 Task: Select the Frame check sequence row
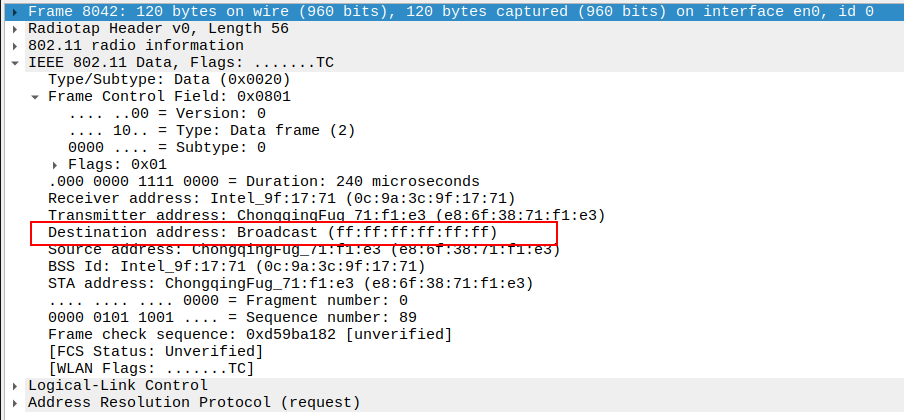pos(250,334)
